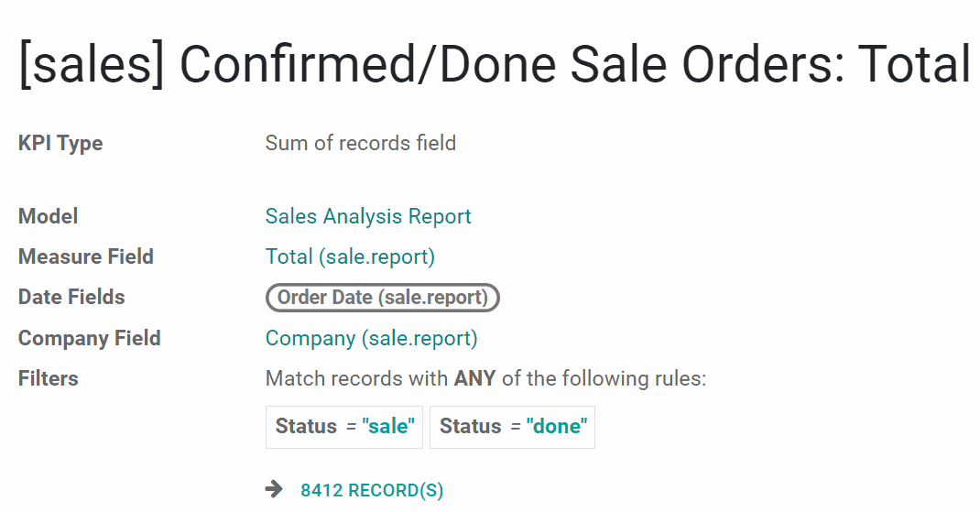The width and height of the screenshot is (980, 512).
Task: Click the Model field label
Action: (49, 216)
